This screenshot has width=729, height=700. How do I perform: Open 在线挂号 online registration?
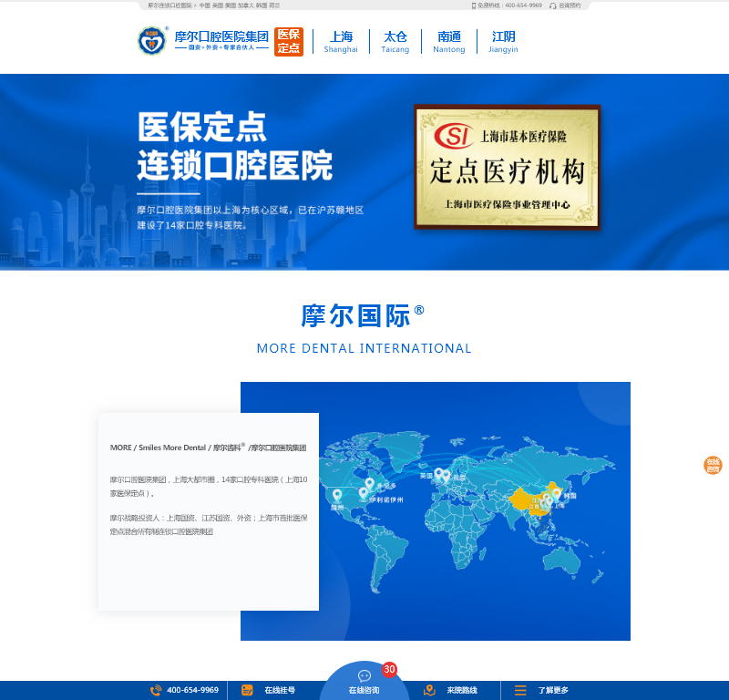click(280, 690)
